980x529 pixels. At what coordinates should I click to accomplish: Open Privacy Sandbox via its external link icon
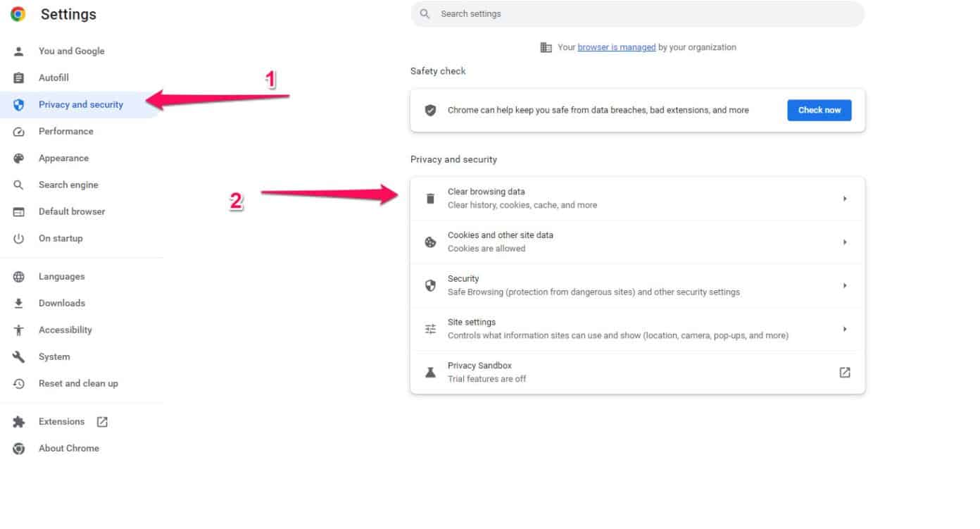(844, 372)
